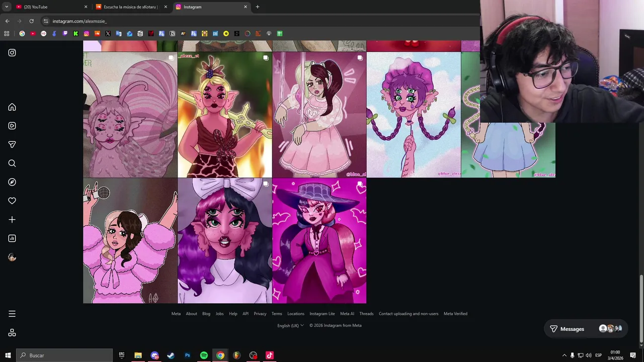The width and height of the screenshot is (644, 362).
Task: Open Reels from the Instagram sidebar
Action: [12, 126]
